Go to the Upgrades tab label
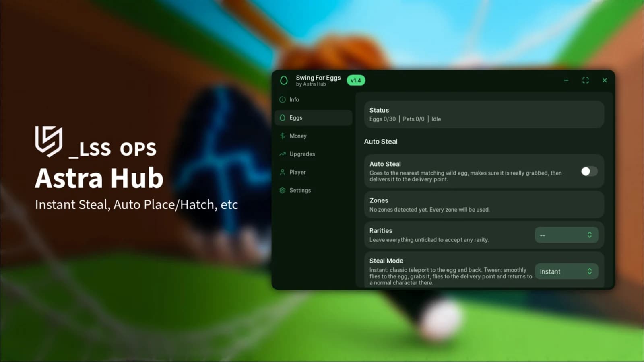The image size is (644, 362). coord(302,154)
